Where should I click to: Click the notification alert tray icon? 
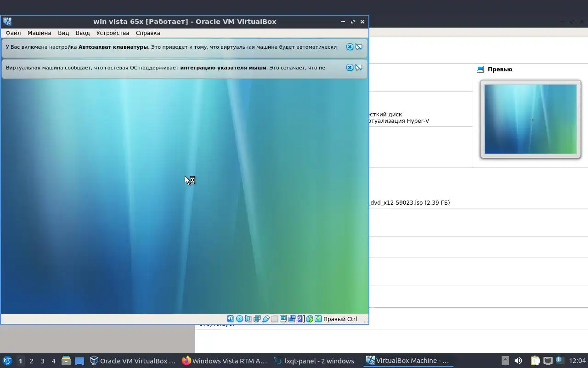pyautogui.click(x=560, y=360)
